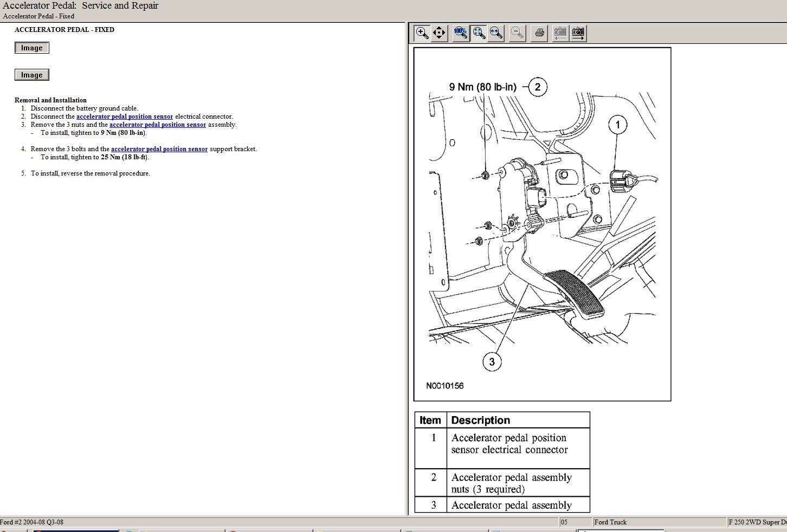
Task: Click the fit-to-window zoom icon
Action: tap(479, 33)
